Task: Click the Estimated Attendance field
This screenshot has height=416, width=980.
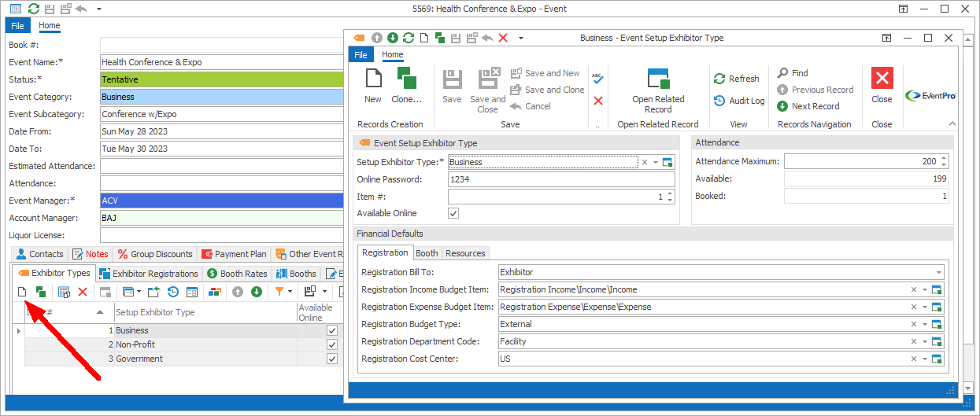Action: tap(223, 166)
